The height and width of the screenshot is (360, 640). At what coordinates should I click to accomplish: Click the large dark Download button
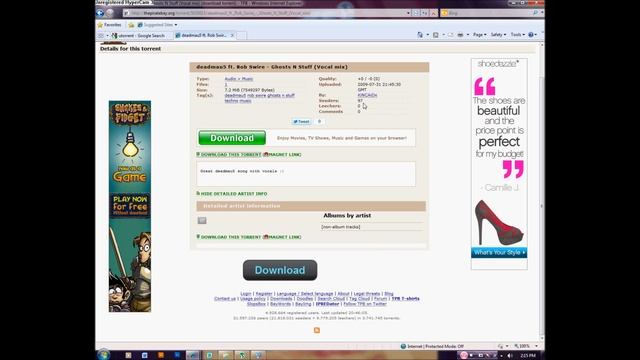(x=280, y=270)
